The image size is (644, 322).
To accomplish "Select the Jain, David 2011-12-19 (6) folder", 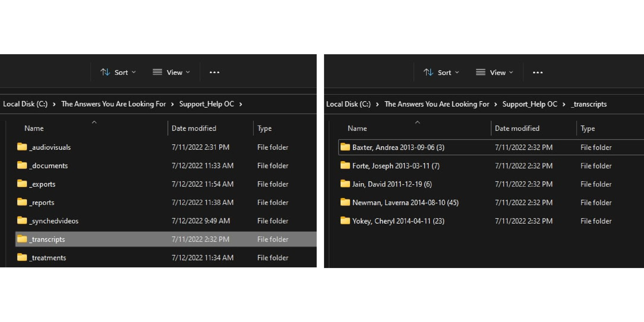I will (x=392, y=184).
